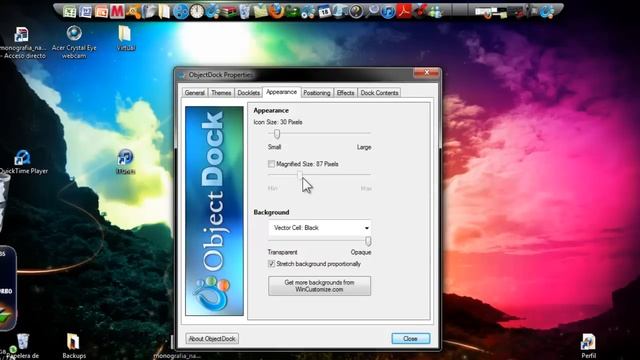
Task: Open the Effects tab
Action: click(x=345, y=93)
